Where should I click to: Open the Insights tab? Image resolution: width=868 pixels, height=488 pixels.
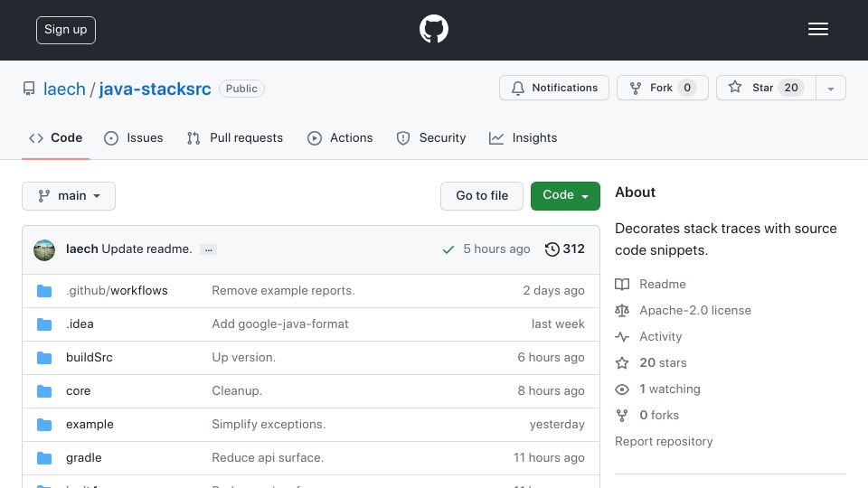(524, 137)
